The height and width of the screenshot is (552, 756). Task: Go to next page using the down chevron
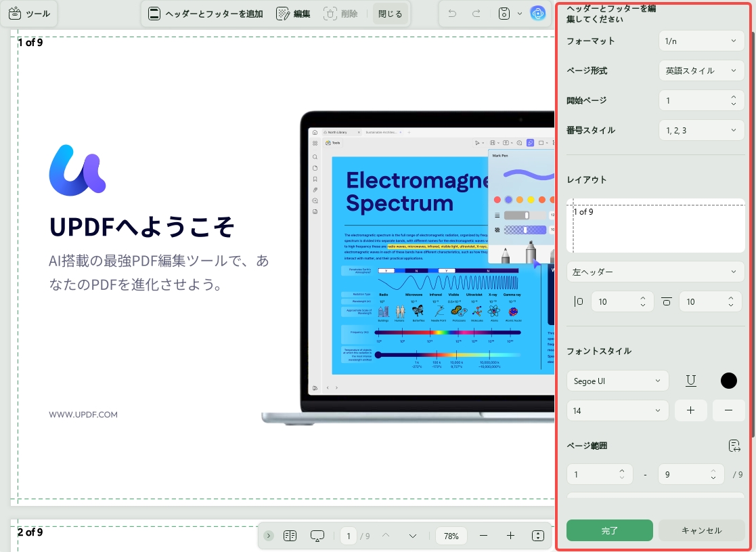tap(413, 536)
